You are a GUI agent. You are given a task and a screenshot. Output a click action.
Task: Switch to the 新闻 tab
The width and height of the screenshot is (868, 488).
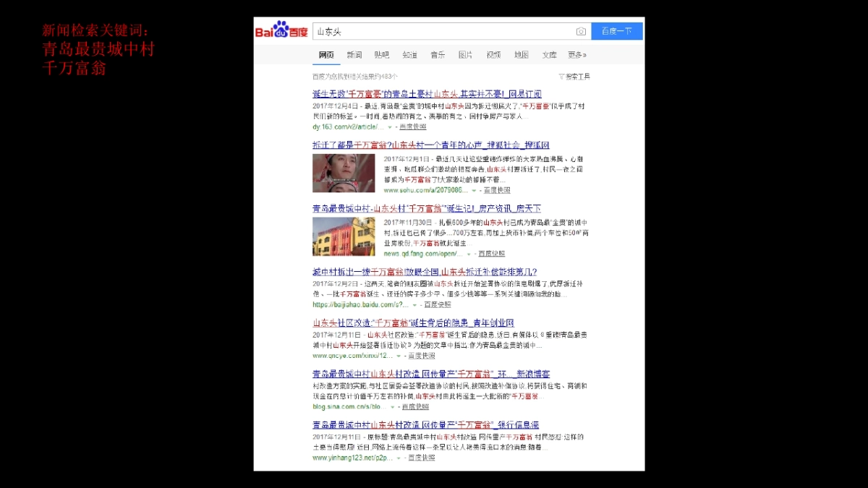tap(354, 54)
